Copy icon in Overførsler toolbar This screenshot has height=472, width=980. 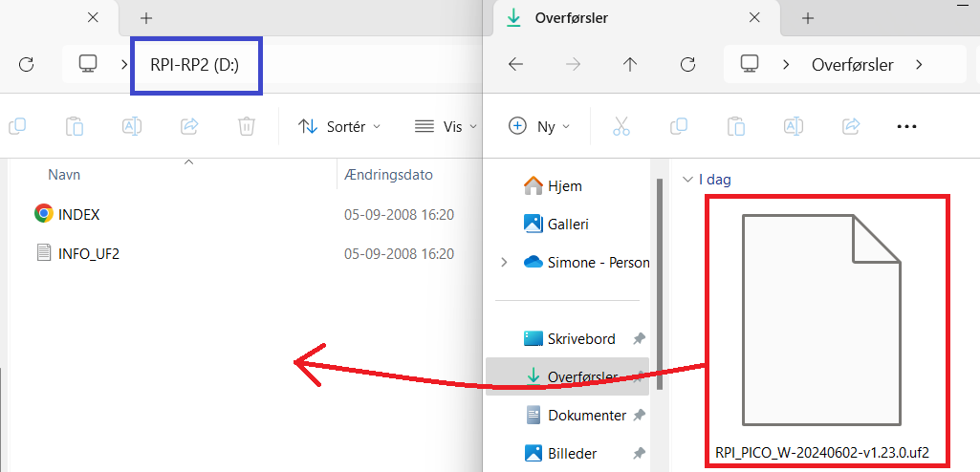[x=679, y=126]
